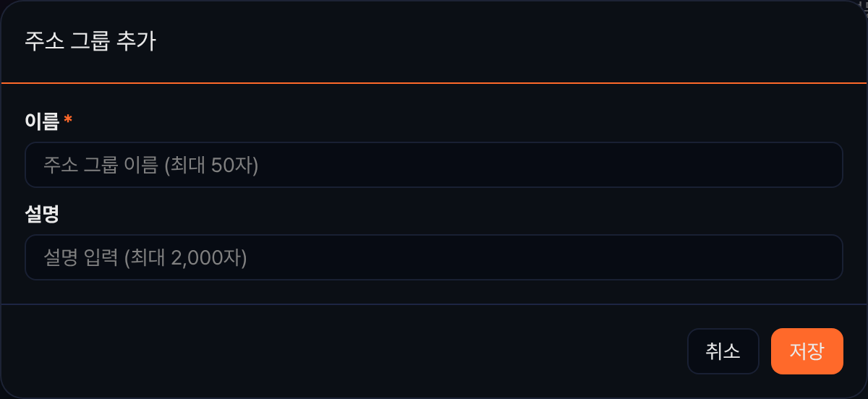The height and width of the screenshot is (399, 868).
Task: Click the 저장 save button
Action: pos(807,351)
